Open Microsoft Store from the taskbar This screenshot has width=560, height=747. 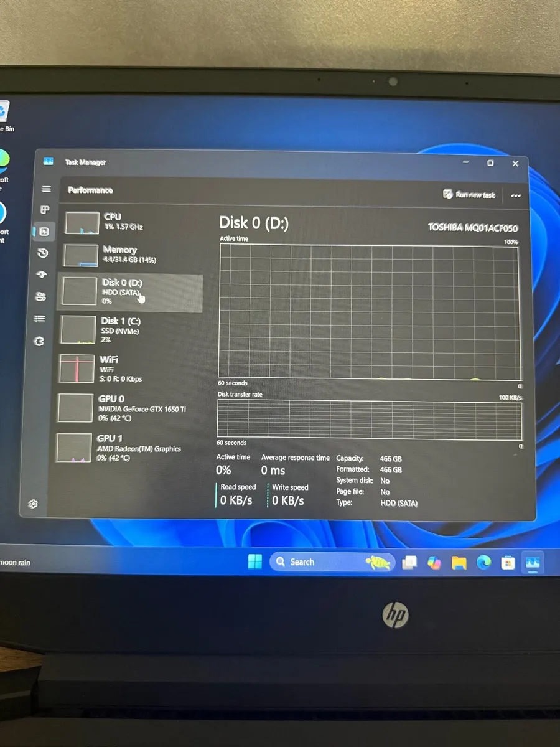(508, 564)
